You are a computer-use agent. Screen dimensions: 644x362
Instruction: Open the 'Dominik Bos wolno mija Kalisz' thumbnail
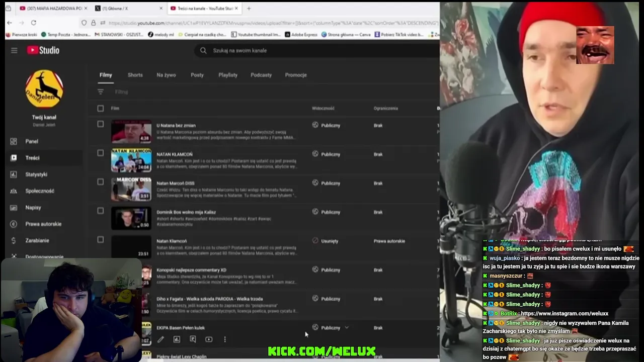pos(131,218)
